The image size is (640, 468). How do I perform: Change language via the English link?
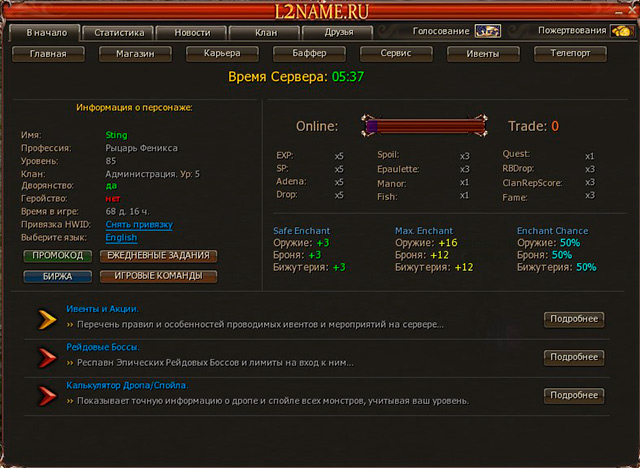pyautogui.click(x=121, y=238)
